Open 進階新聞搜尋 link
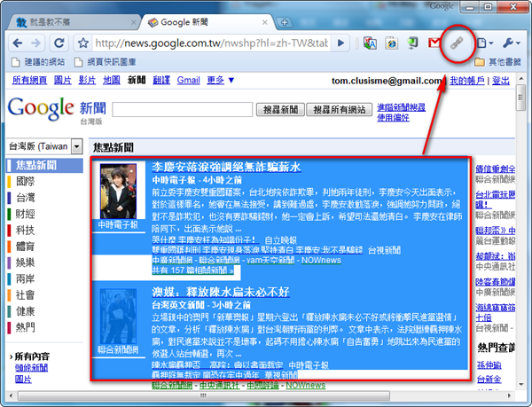 point(402,107)
